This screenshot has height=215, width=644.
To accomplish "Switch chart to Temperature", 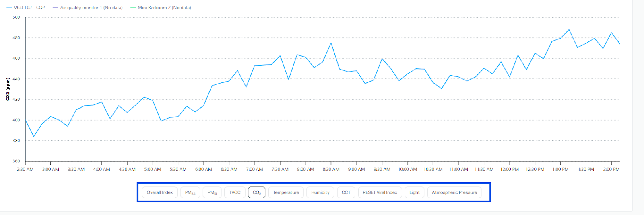I will 286,192.
